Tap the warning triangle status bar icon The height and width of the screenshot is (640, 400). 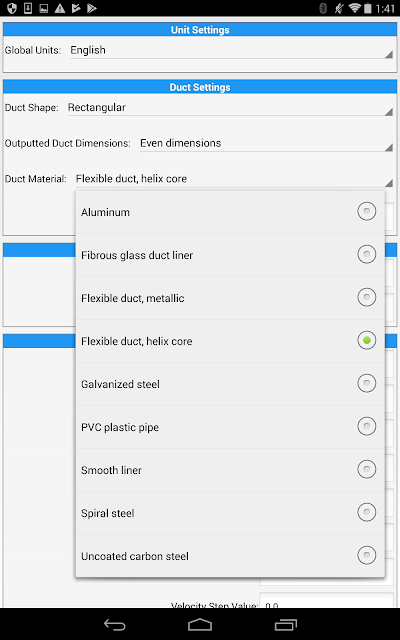[60, 8]
